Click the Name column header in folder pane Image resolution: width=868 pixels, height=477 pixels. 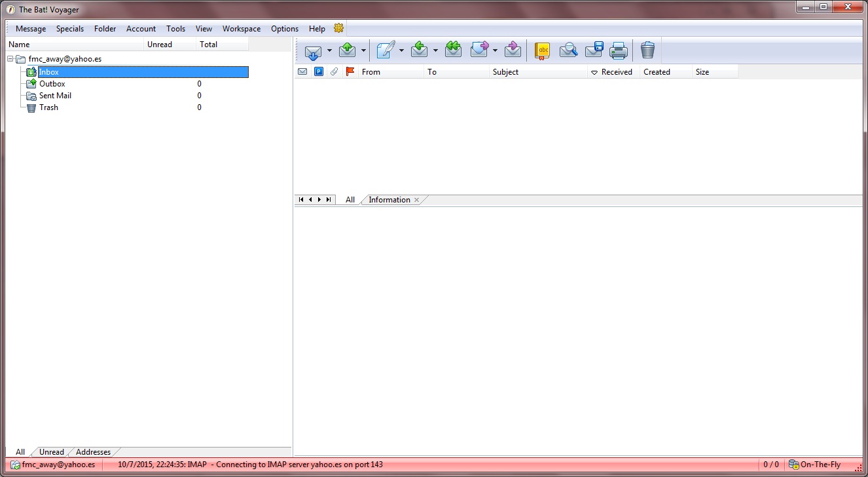click(75, 45)
